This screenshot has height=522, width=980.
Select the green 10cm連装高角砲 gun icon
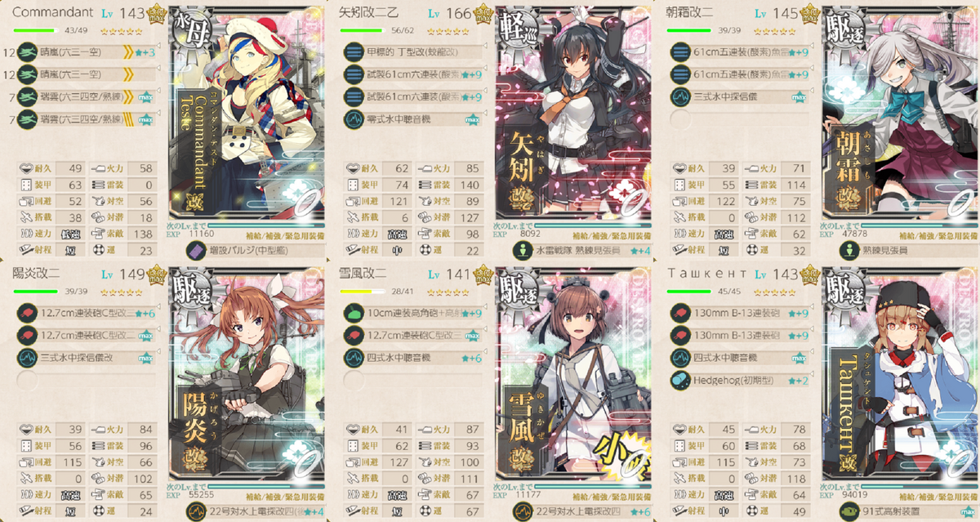click(x=354, y=313)
